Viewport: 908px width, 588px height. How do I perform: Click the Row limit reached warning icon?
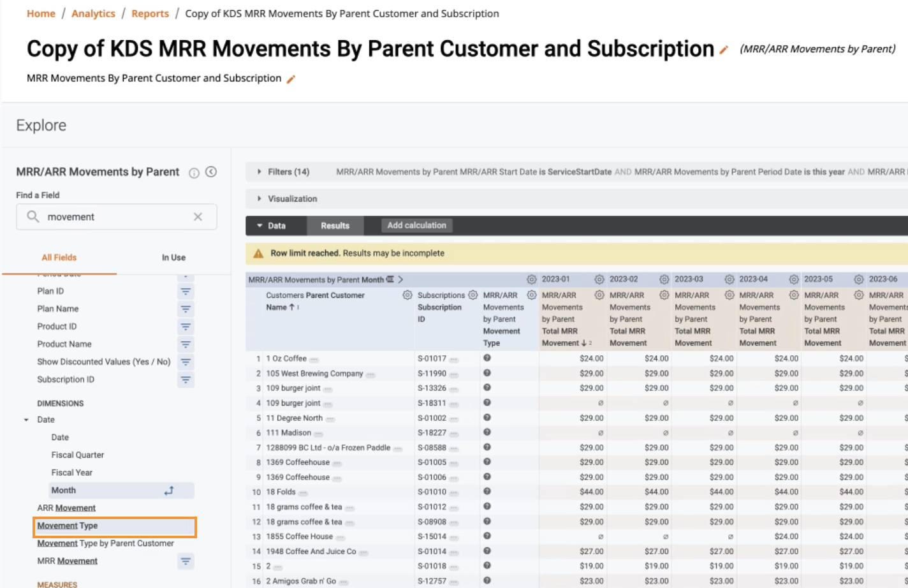pos(258,253)
